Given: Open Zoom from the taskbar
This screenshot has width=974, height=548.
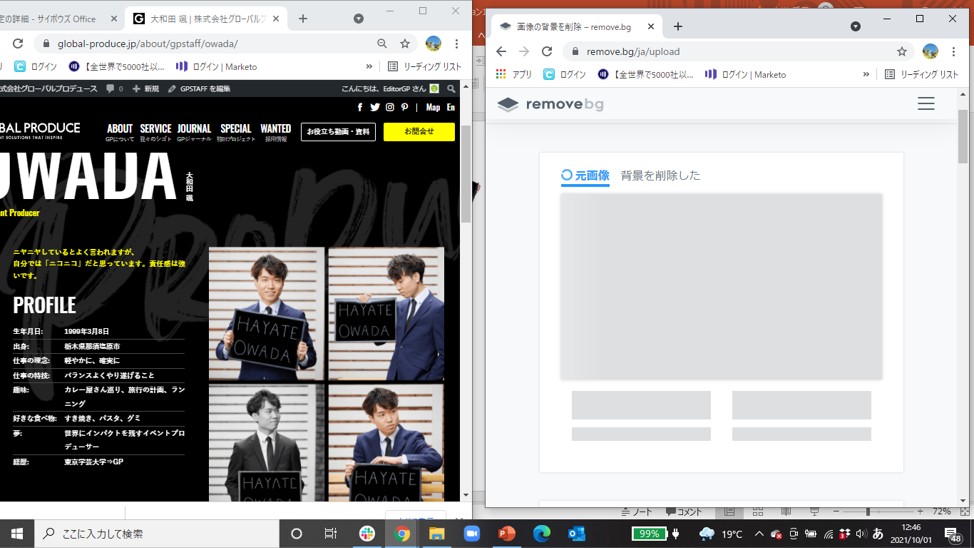Looking at the screenshot, I should [x=471, y=534].
